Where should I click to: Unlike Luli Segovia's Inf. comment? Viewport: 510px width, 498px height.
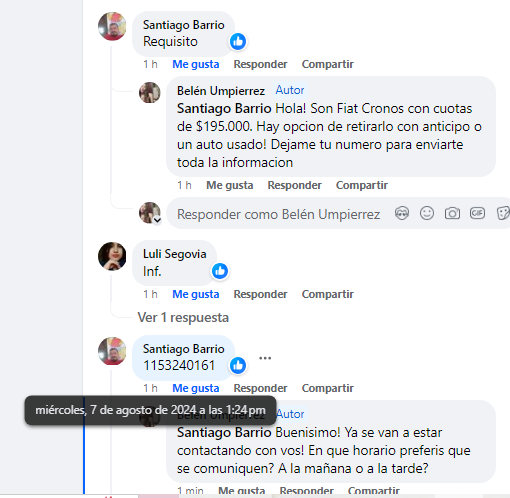pos(196,294)
